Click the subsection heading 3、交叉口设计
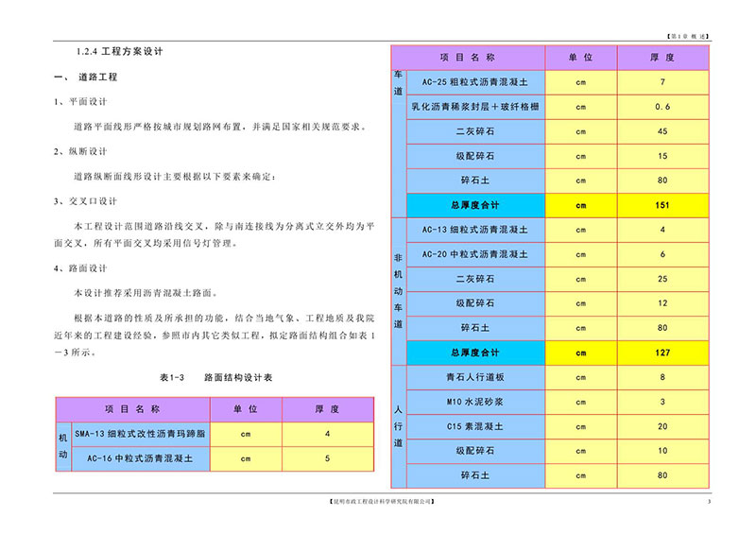The width and height of the screenshot is (756, 534). pyautogui.click(x=90, y=200)
